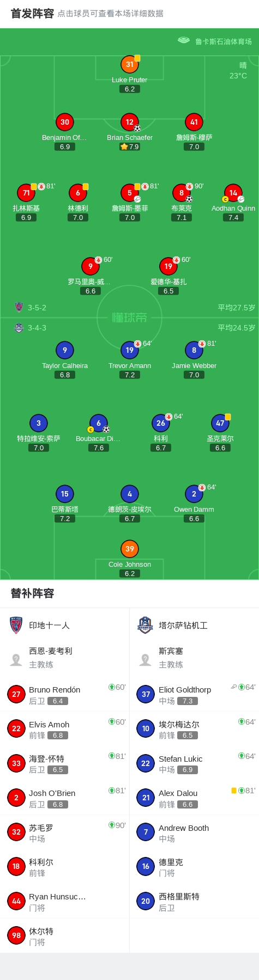This screenshot has height=980, width=259.
Task: Open substitute Elvis Amoh number 22
Action: pyautogui.click(x=16, y=728)
